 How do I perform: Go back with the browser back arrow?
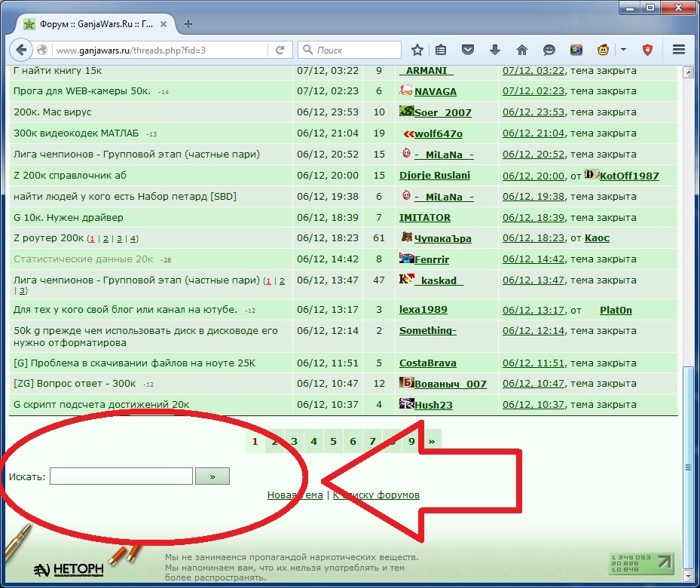point(21,50)
